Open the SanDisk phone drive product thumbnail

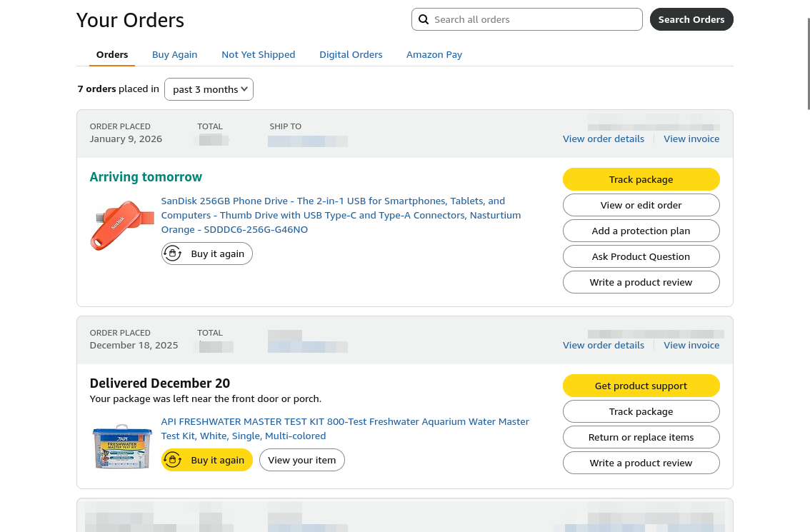pos(122,225)
